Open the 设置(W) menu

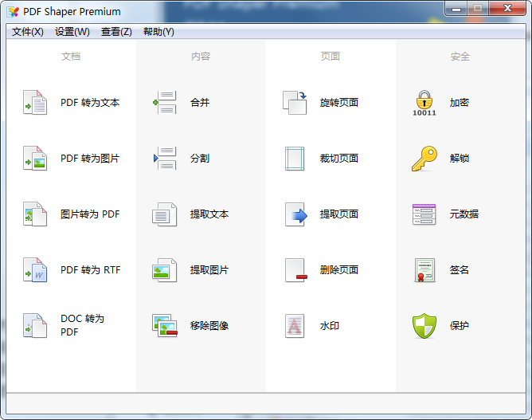tap(72, 32)
